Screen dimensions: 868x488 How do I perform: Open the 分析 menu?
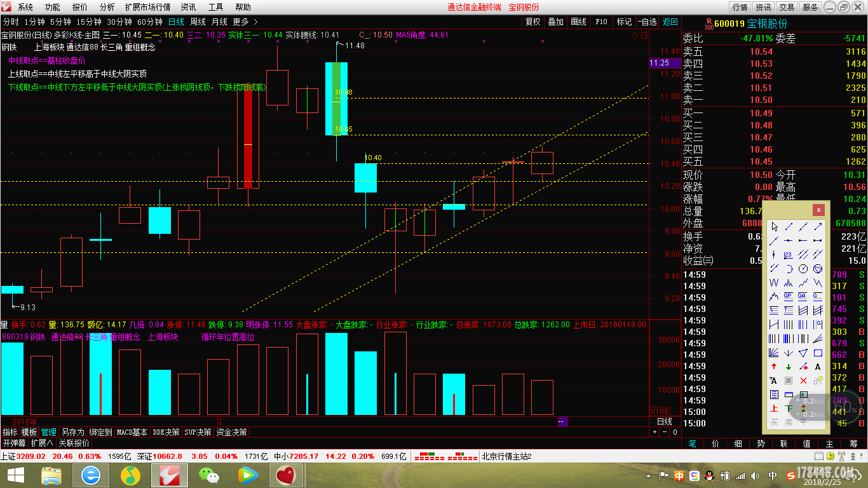click(x=107, y=7)
